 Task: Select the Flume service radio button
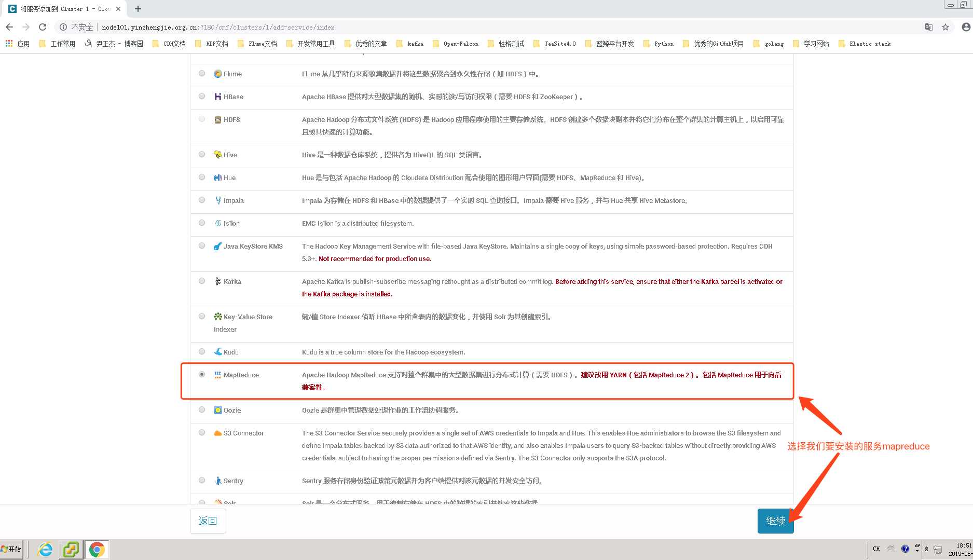[x=202, y=73]
